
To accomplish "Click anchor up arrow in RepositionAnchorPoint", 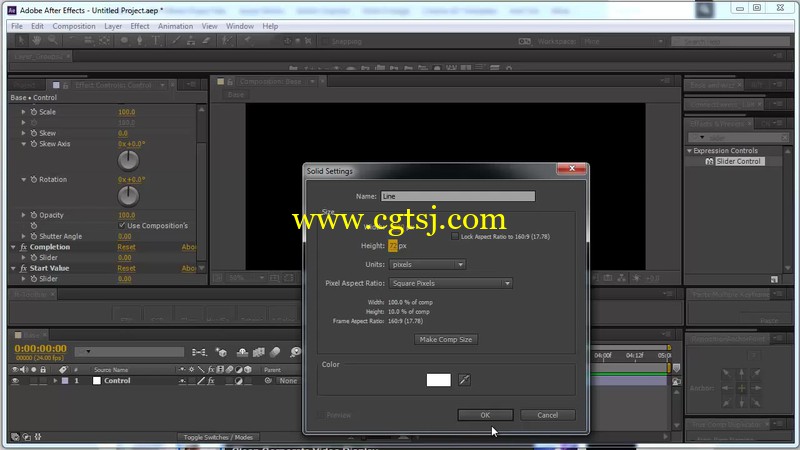I will pyautogui.click(x=741, y=373).
